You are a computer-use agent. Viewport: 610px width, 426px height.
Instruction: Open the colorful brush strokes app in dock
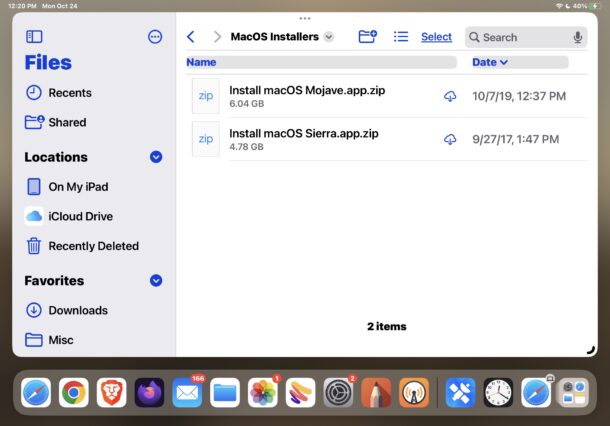pos(300,393)
